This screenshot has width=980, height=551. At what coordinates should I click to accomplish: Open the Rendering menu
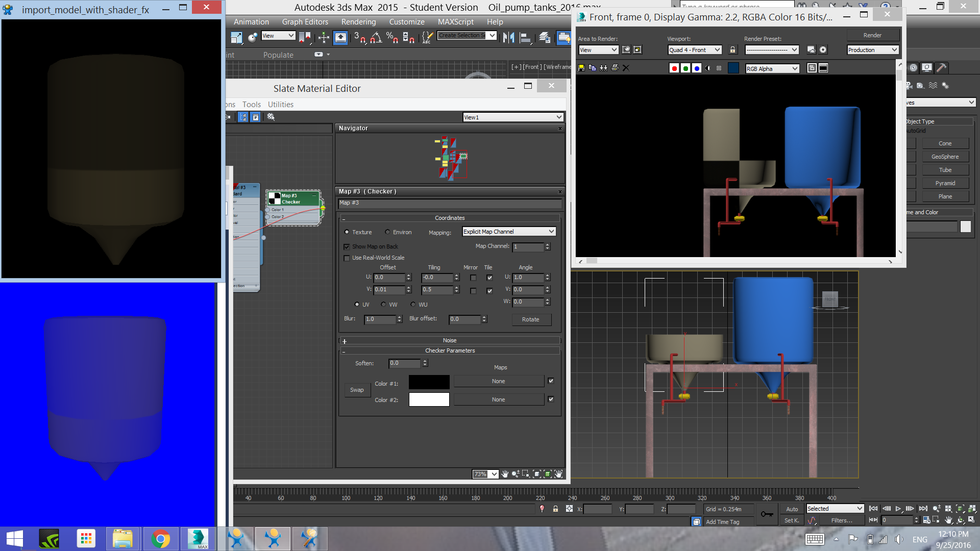[359, 22]
